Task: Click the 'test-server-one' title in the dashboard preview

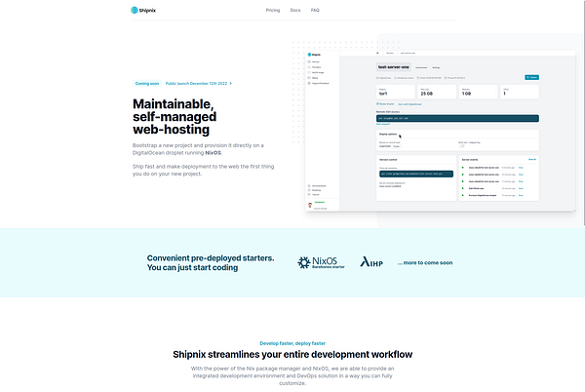Action: (x=394, y=67)
